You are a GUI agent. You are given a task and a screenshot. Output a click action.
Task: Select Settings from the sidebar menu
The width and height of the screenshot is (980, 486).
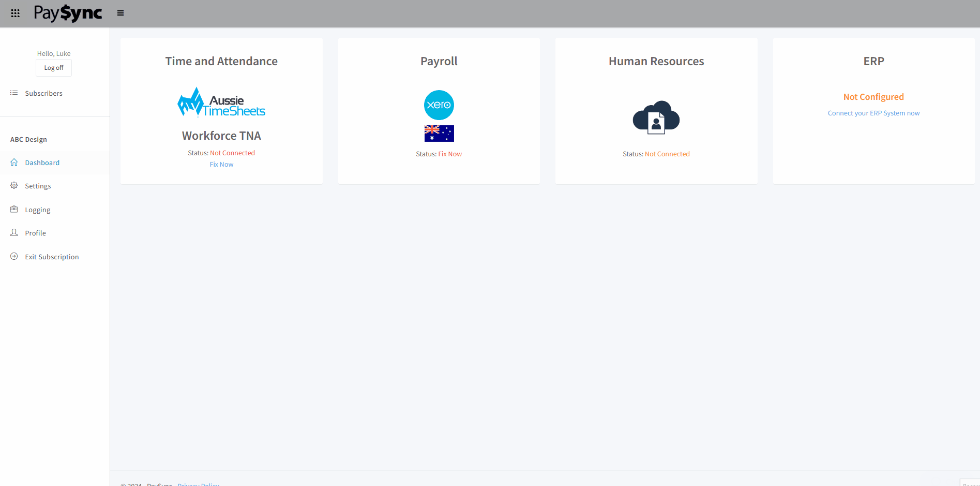[x=38, y=185]
